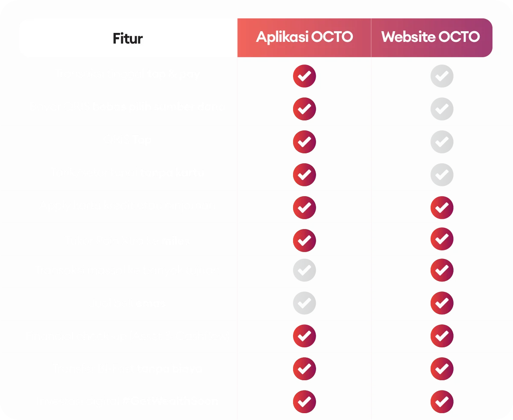Screen dimensions: 513x420
Task: Click Aplikasi OCTO checkmark for QRIS Tap
Action: (x=304, y=142)
